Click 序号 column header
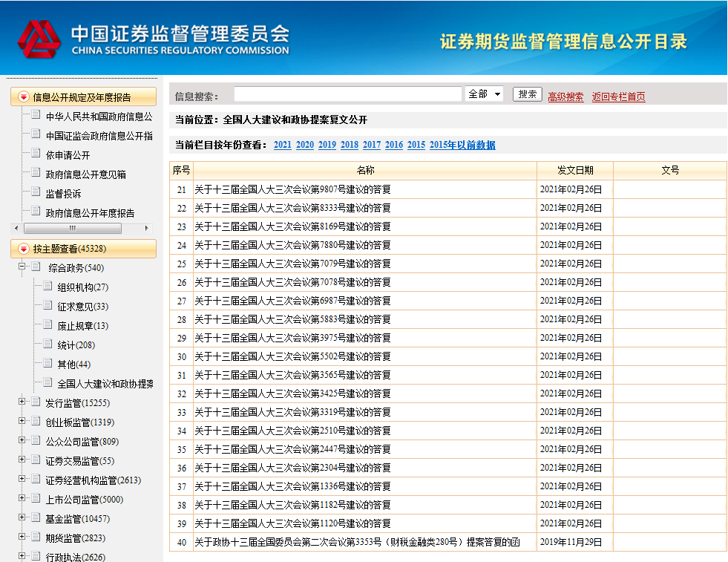This screenshot has height=562, width=728. [181, 171]
